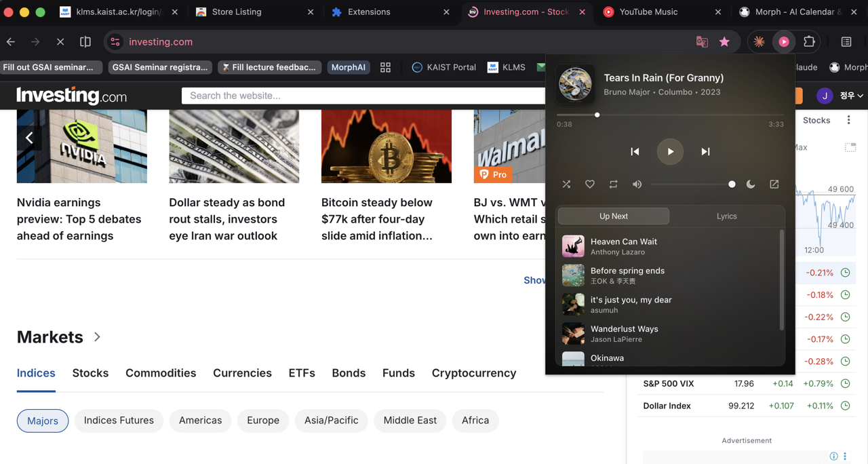Play it's just you, my dear
Viewport: 868px width, 464px height.
[x=669, y=305]
